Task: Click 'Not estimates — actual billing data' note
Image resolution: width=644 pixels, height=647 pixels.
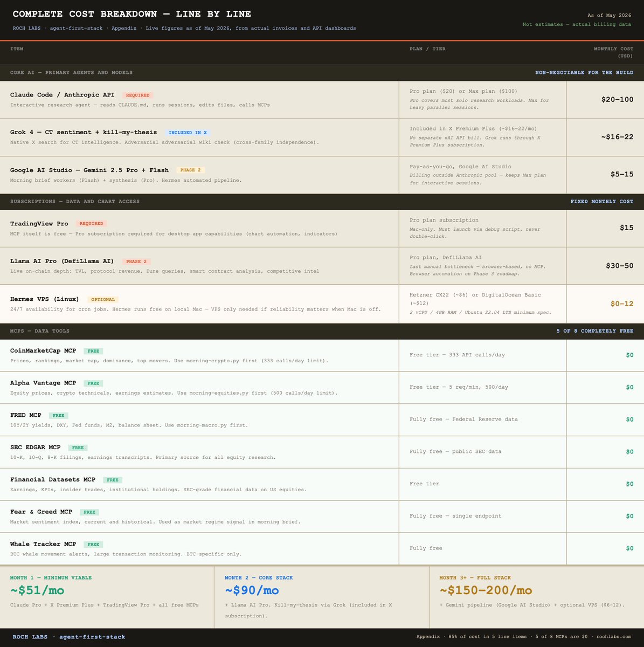Action: pyautogui.click(x=577, y=25)
